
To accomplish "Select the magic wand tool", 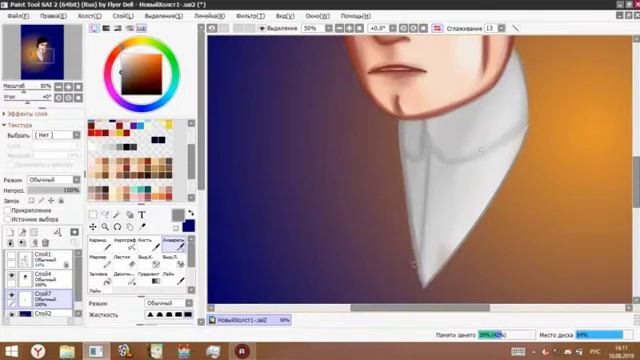I will click(x=117, y=215).
